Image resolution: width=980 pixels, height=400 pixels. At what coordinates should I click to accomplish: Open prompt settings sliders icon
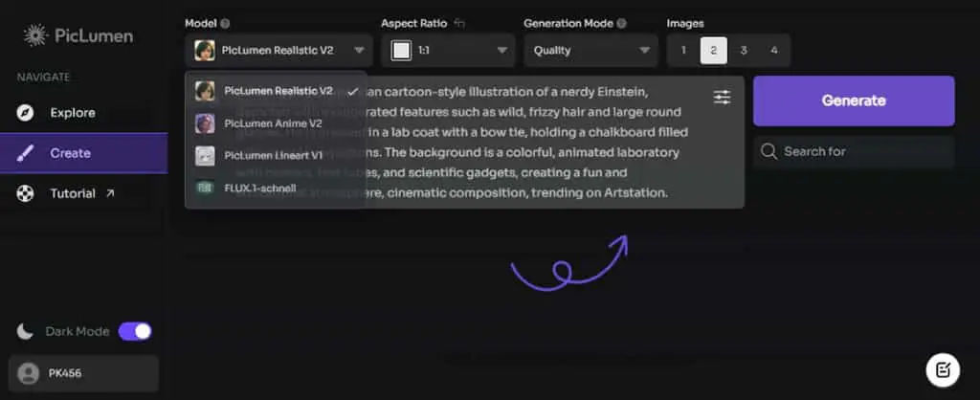(722, 97)
